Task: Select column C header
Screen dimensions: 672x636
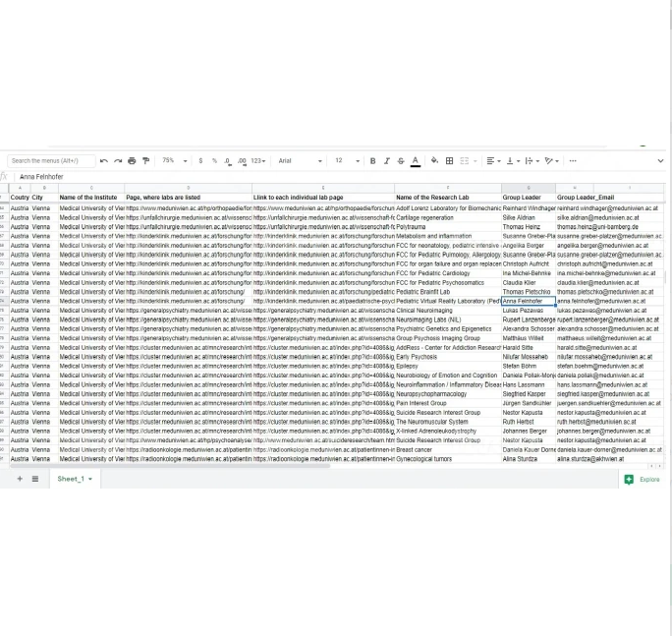Action: click(91, 188)
